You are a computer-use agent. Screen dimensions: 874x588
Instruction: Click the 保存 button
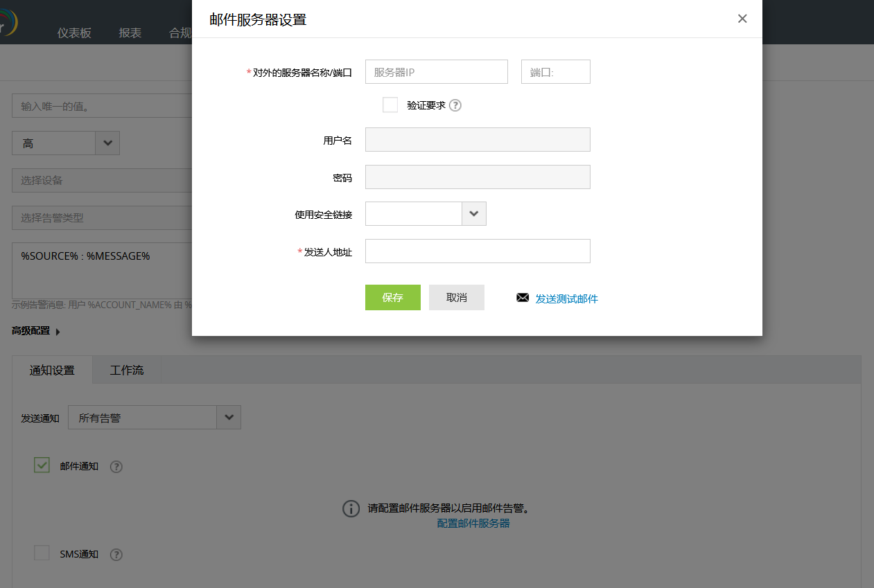pyautogui.click(x=392, y=297)
